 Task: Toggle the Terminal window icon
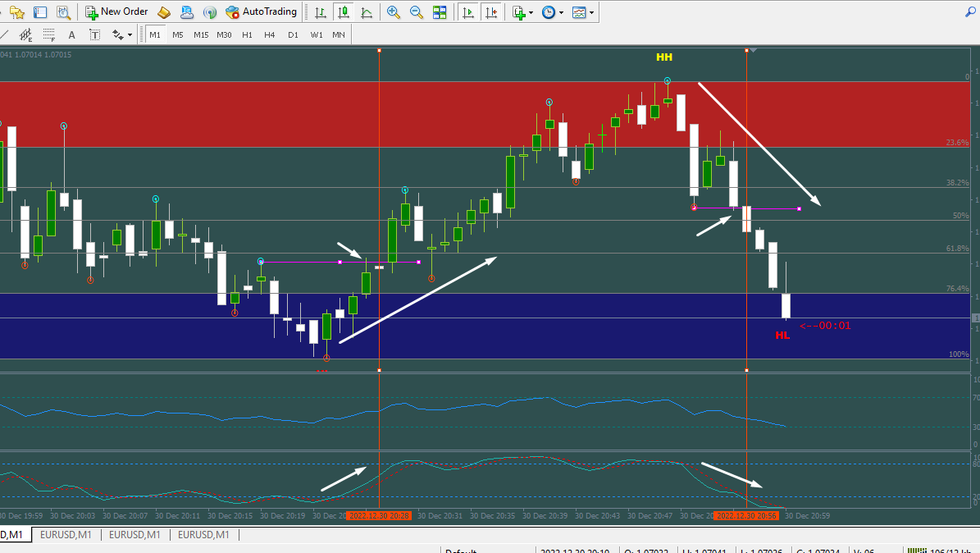[40, 11]
